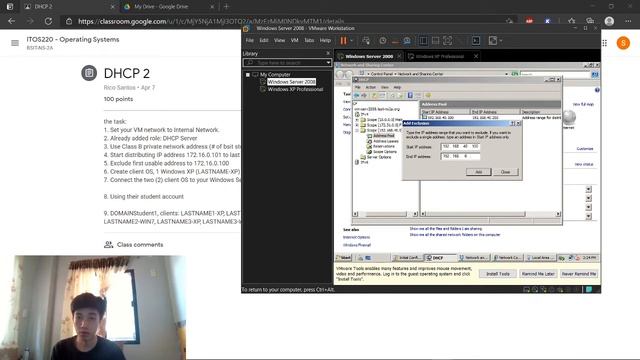This screenshot has height=360, width=640.
Task: Open the VMware stretch guest dropdown
Action: point(501,40)
